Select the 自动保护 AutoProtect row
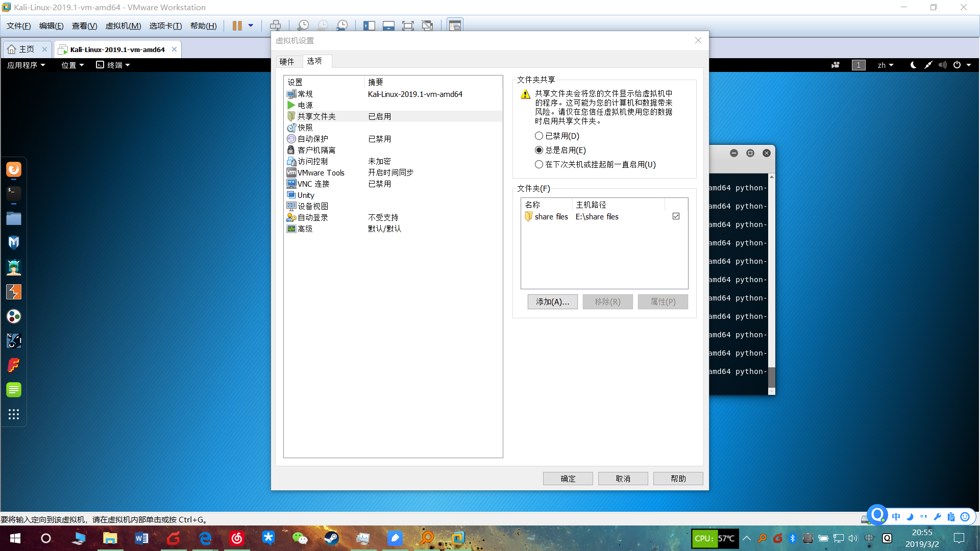The width and height of the screenshot is (980, 551). pyautogui.click(x=393, y=139)
